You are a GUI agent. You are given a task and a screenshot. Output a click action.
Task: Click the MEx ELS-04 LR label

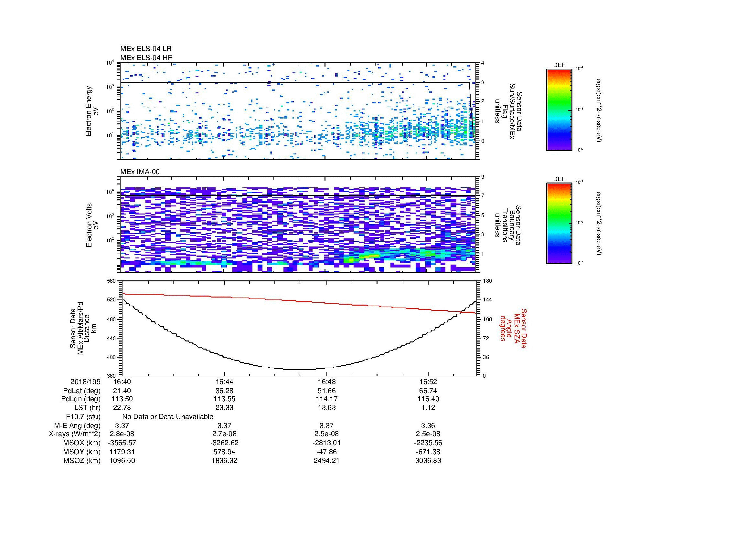click(x=146, y=49)
